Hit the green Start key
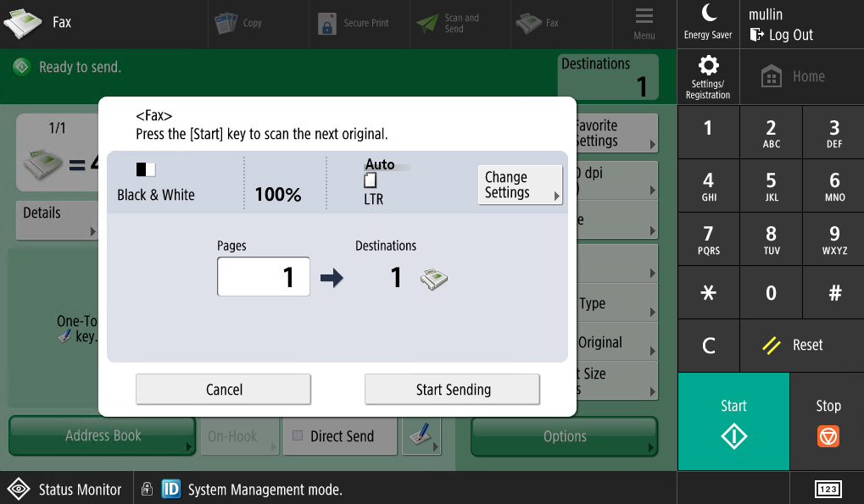864x504 pixels. coord(733,422)
